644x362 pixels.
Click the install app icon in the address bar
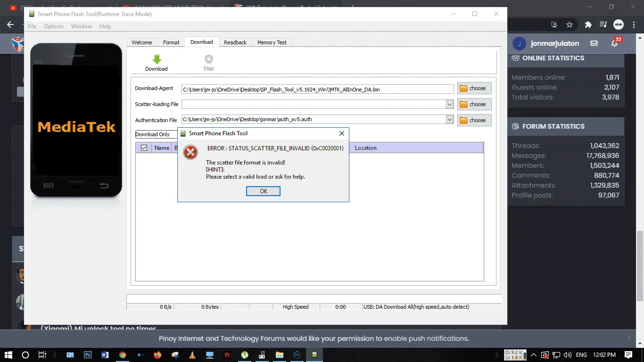coord(554,25)
